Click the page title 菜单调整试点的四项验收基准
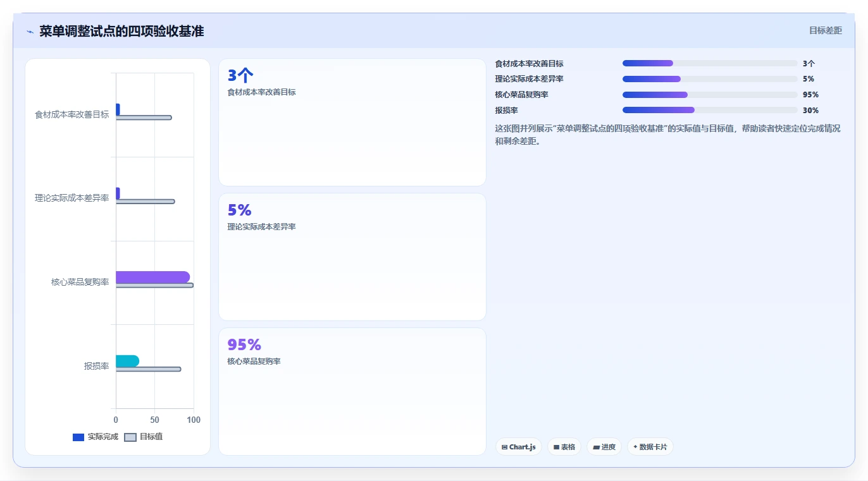 pos(121,32)
